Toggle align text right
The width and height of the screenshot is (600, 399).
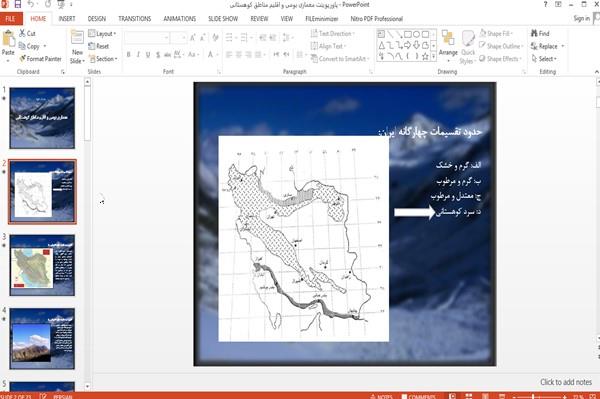click(248, 55)
